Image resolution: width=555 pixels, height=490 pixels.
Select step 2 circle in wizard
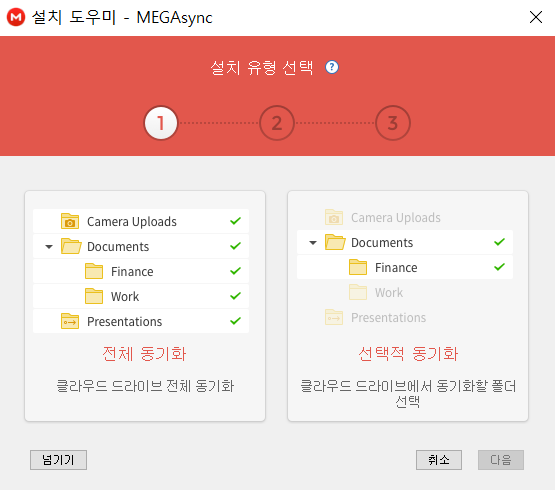(277, 123)
